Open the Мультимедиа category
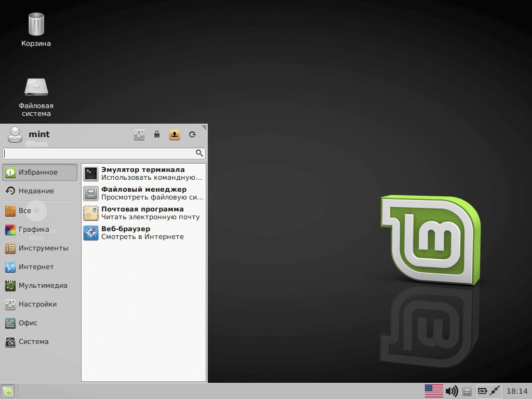This screenshot has width=532, height=399. [39, 286]
